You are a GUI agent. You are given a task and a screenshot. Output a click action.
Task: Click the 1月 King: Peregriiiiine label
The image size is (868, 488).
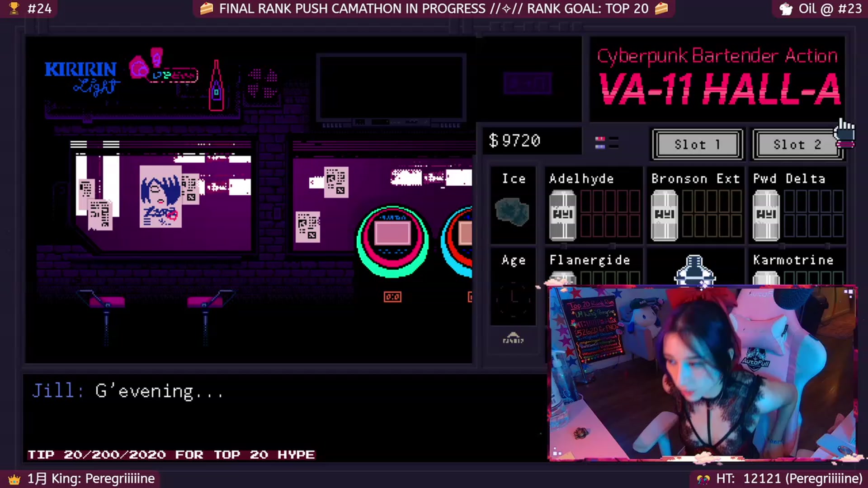coord(91,479)
